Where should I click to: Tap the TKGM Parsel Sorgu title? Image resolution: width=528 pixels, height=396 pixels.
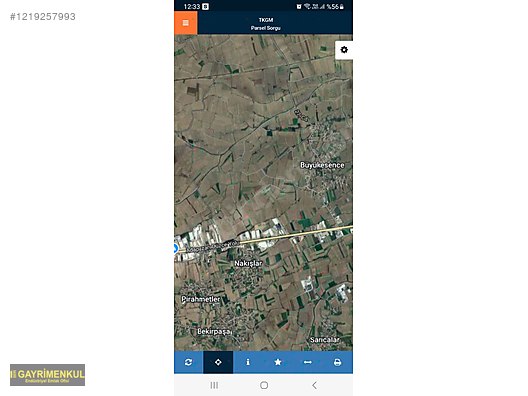point(266,24)
